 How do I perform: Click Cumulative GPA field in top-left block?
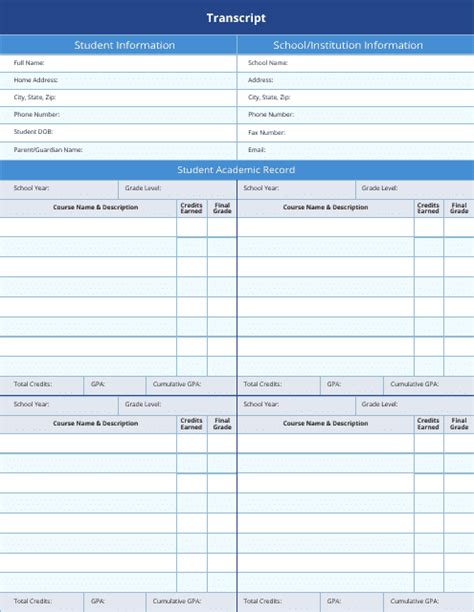click(x=191, y=386)
